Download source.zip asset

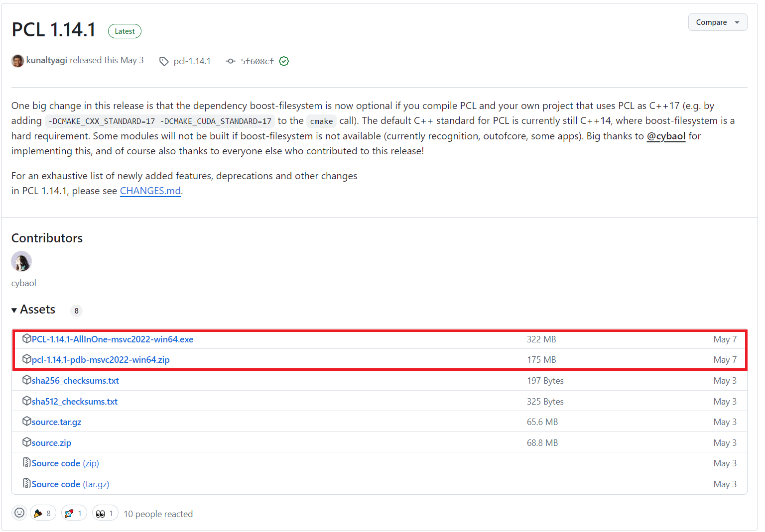coord(51,443)
